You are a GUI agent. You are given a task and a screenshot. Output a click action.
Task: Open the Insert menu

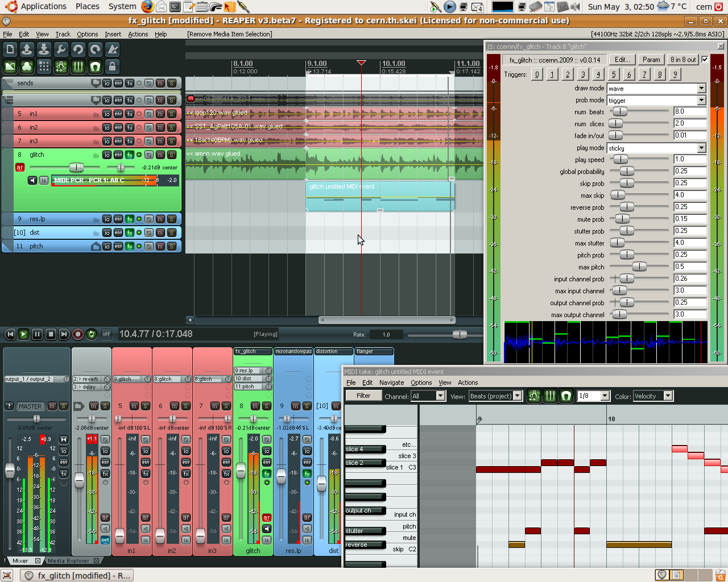pyautogui.click(x=113, y=34)
